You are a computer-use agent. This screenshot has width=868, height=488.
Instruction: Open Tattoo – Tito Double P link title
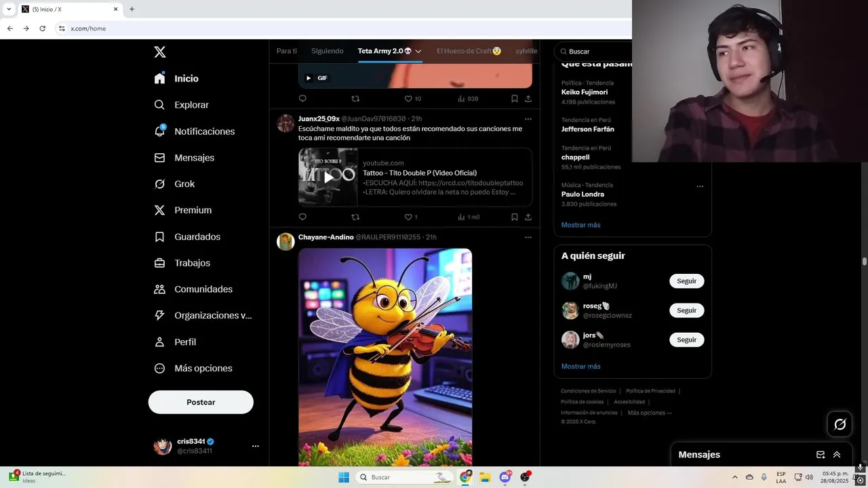pyautogui.click(x=420, y=173)
